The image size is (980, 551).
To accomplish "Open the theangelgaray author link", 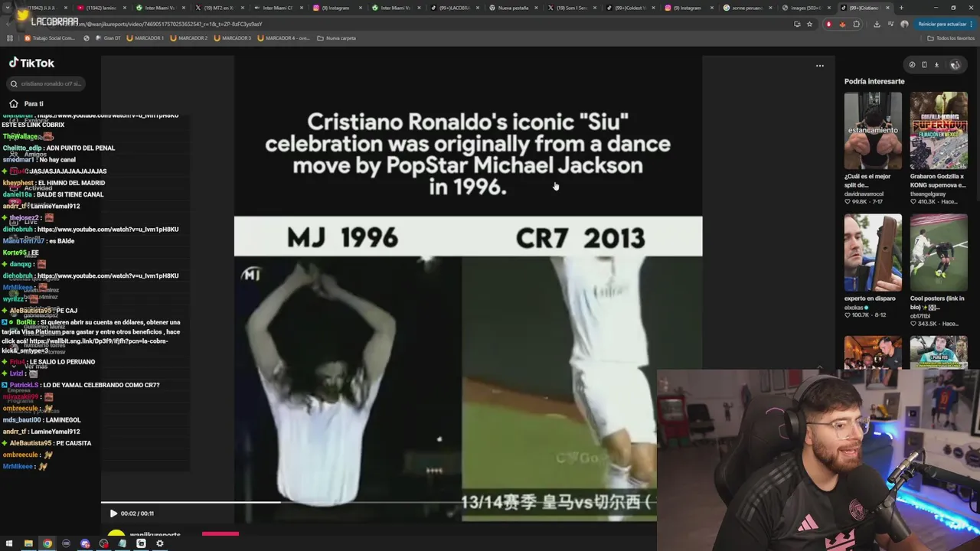I will [928, 194].
